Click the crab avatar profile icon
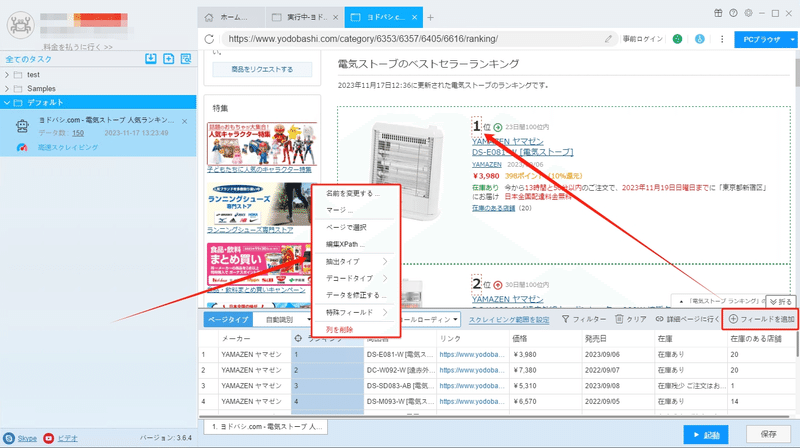This screenshot has height=448, width=800. tap(20, 25)
